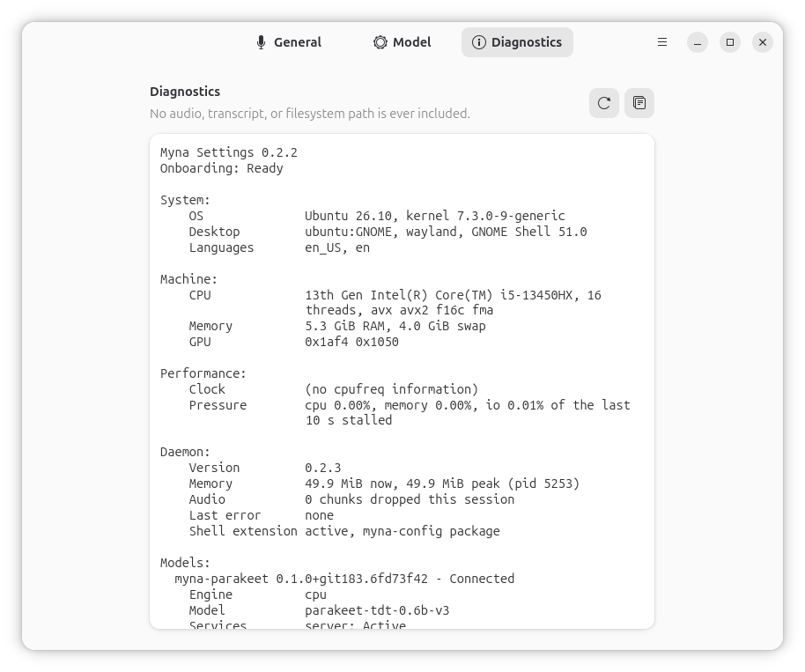The height and width of the screenshot is (672, 805).
Task: Click the microphone icon on General tab
Action: (x=261, y=42)
